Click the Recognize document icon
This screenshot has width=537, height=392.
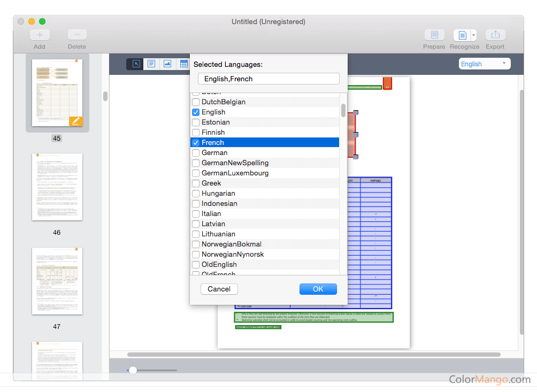[x=462, y=35]
